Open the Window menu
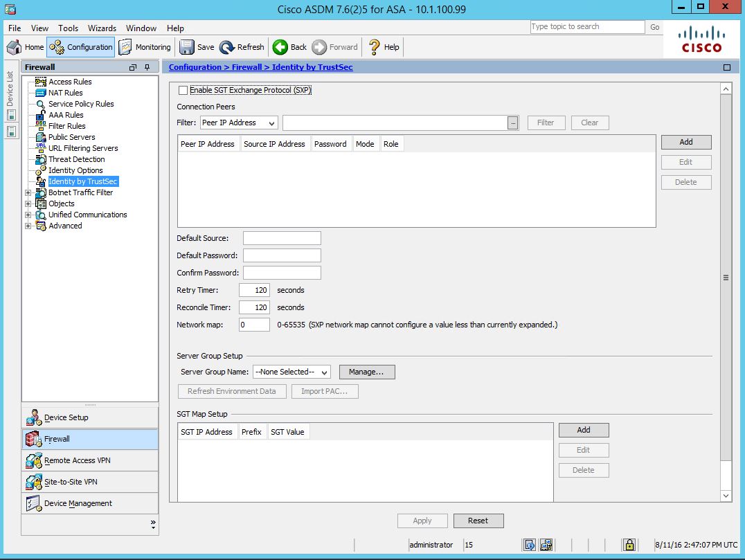Screen dimensions: 745x560 (x=141, y=28)
